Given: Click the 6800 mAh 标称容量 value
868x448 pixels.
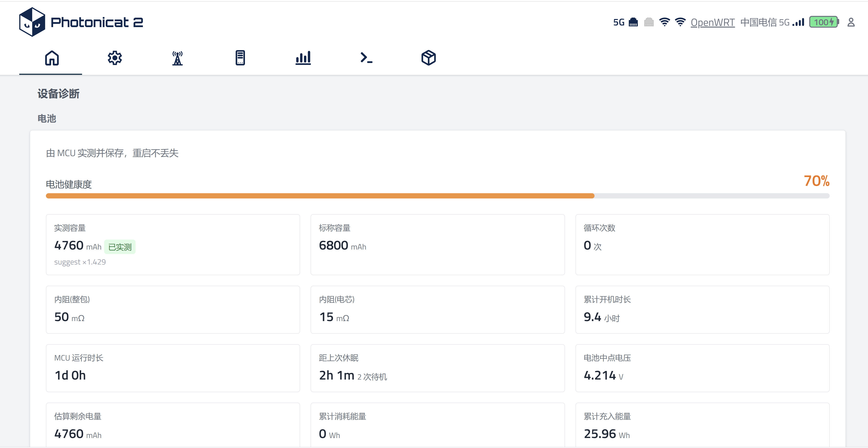Looking at the screenshot, I should click(x=342, y=246).
